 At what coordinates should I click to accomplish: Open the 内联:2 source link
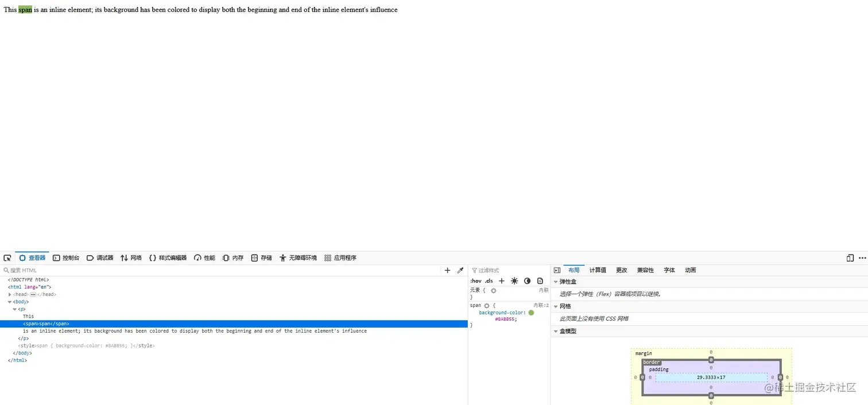click(541, 306)
